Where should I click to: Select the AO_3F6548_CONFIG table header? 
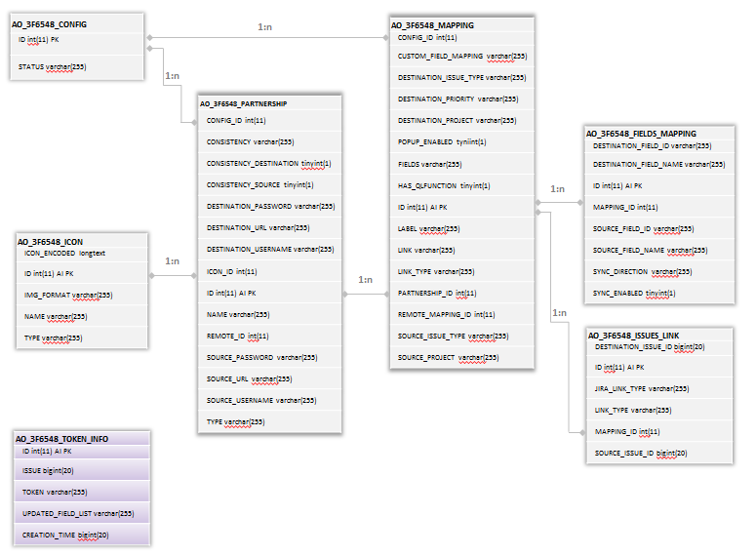[49, 21]
